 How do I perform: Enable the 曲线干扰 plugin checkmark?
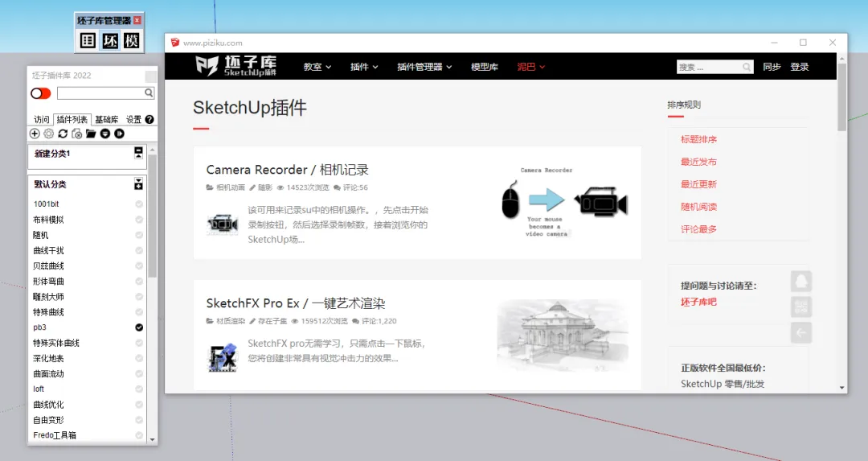coord(139,250)
